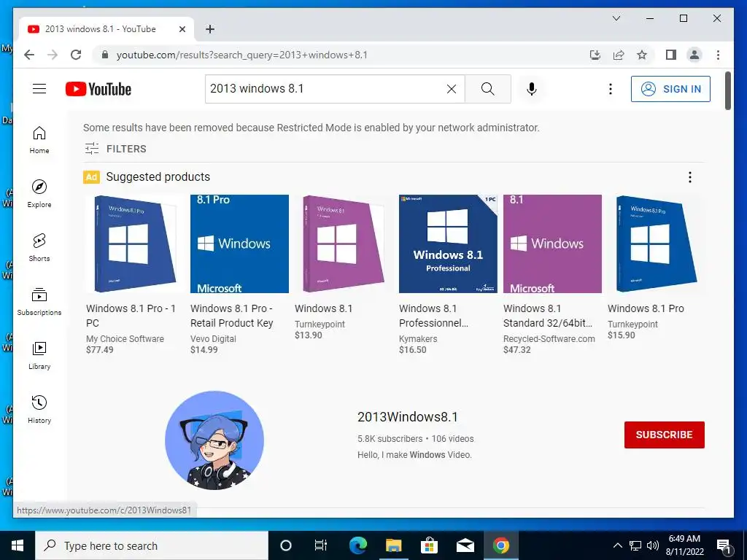
Task: Open YouTube settings three-dot menu
Action: 611,89
